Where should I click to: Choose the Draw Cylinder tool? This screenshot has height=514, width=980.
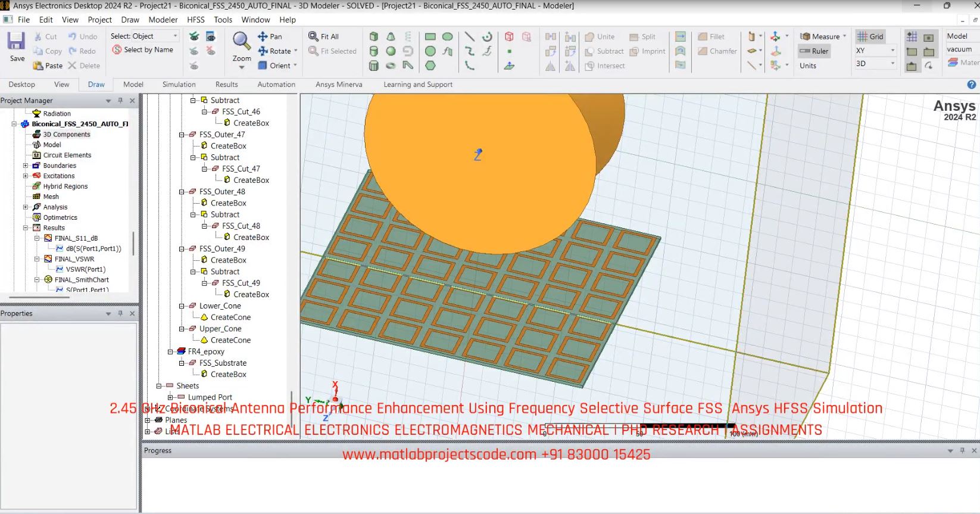coord(373,51)
